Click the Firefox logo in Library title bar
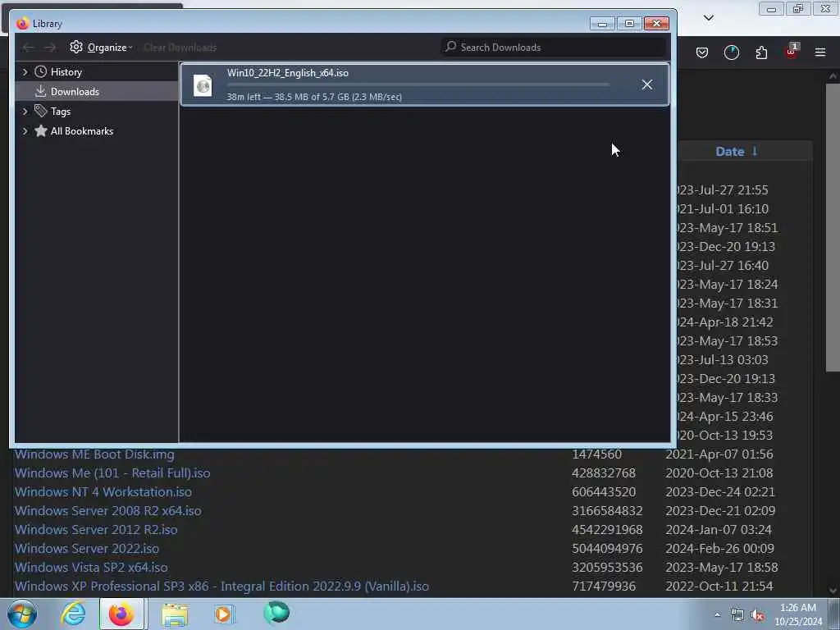 pos(22,24)
